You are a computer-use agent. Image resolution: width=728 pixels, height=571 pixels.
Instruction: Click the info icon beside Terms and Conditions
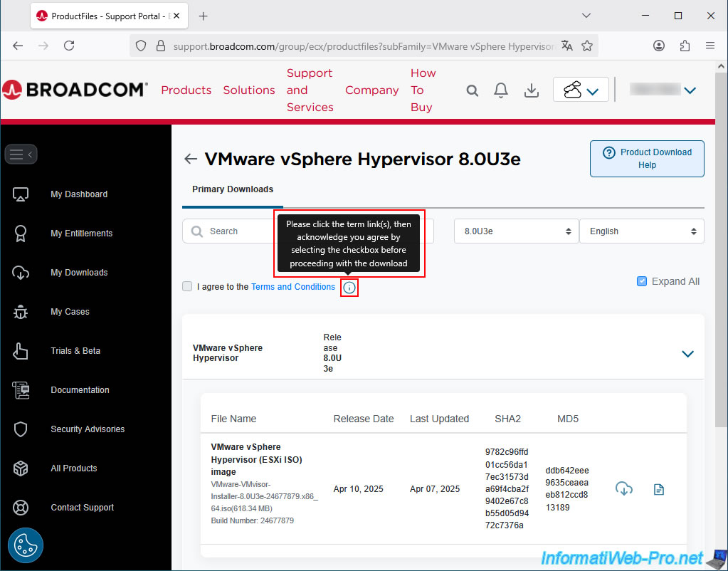(349, 288)
